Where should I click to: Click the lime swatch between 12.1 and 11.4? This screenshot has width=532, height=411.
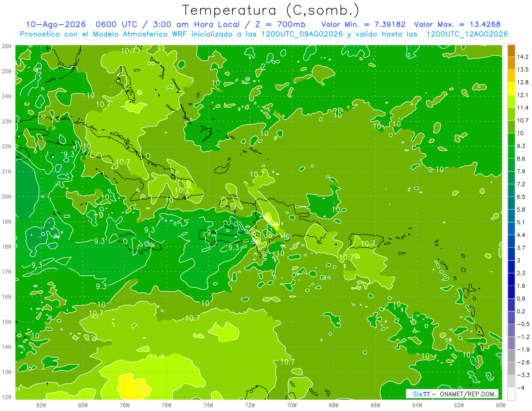(x=511, y=102)
